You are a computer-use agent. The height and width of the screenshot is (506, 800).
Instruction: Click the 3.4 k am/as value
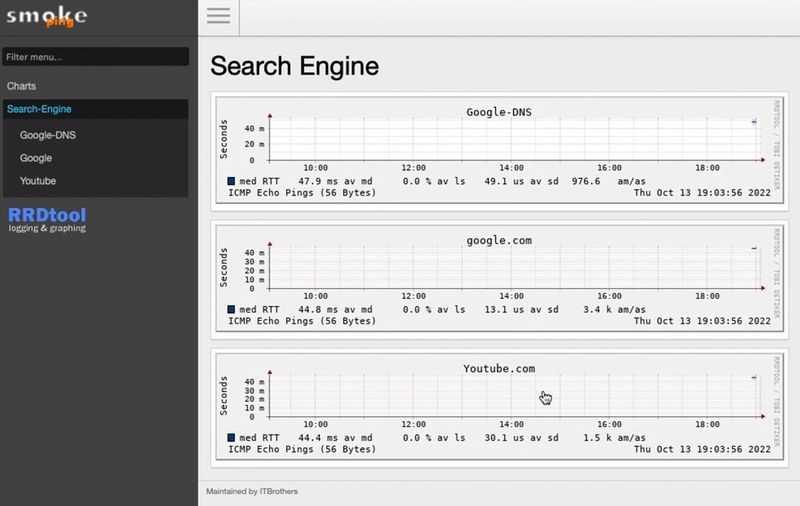pos(597,309)
